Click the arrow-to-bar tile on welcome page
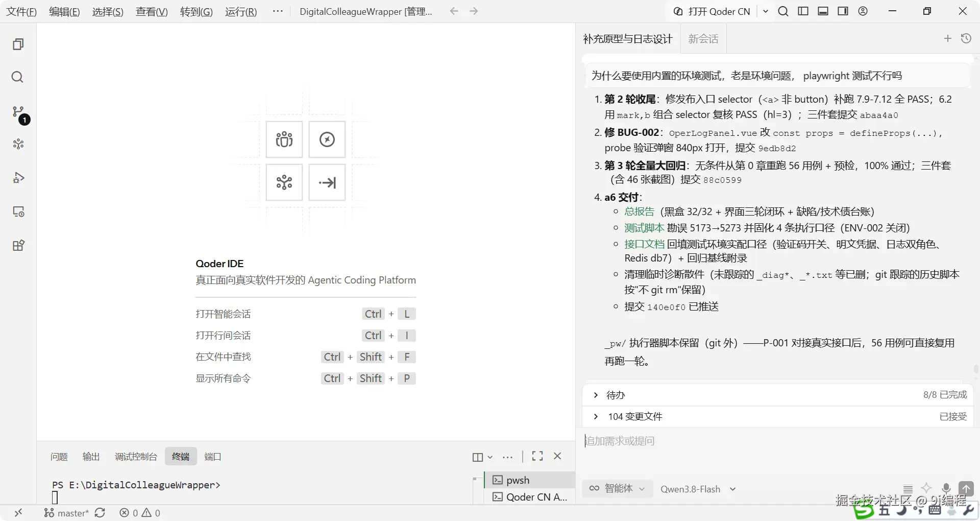The image size is (980, 521). (327, 182)
